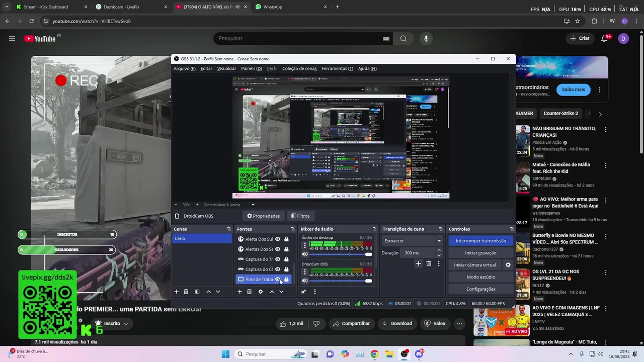Hide Área de Trabalho source eye
The height and width of the screenshot is (362, 644).
pos(277,280)
